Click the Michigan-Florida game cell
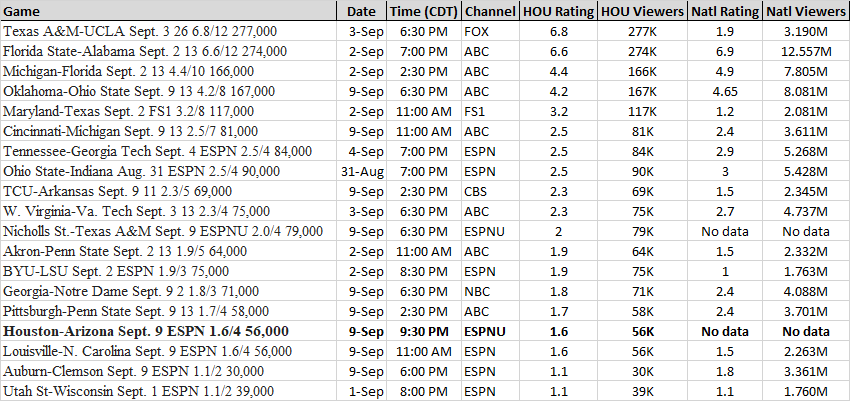 168,72
